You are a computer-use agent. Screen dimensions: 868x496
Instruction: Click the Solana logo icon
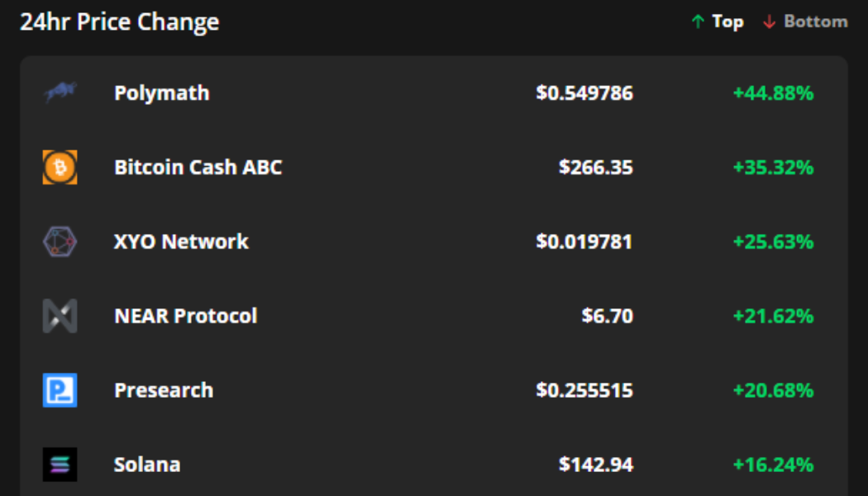(60, 465)
